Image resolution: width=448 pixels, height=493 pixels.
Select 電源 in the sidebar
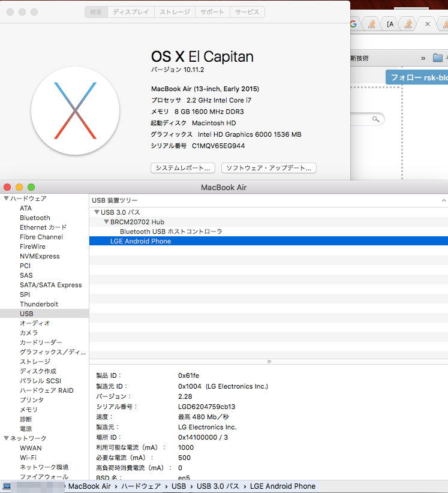(26, 429)
